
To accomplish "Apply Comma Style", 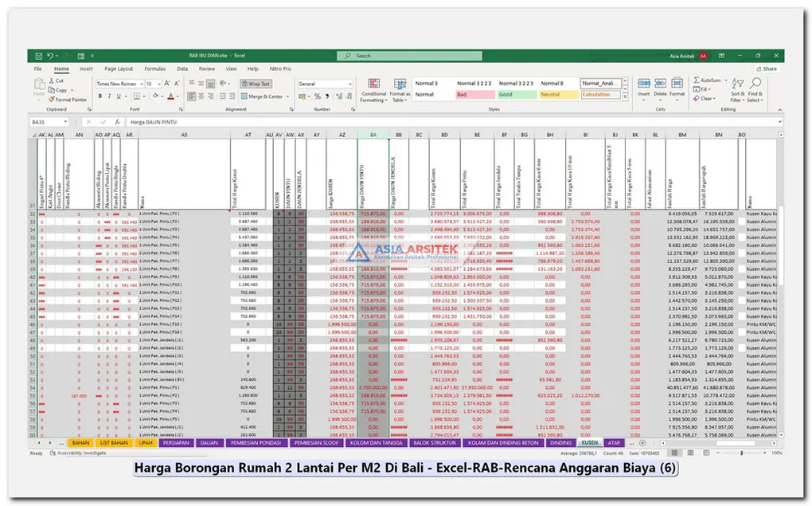I will (327, 96).
